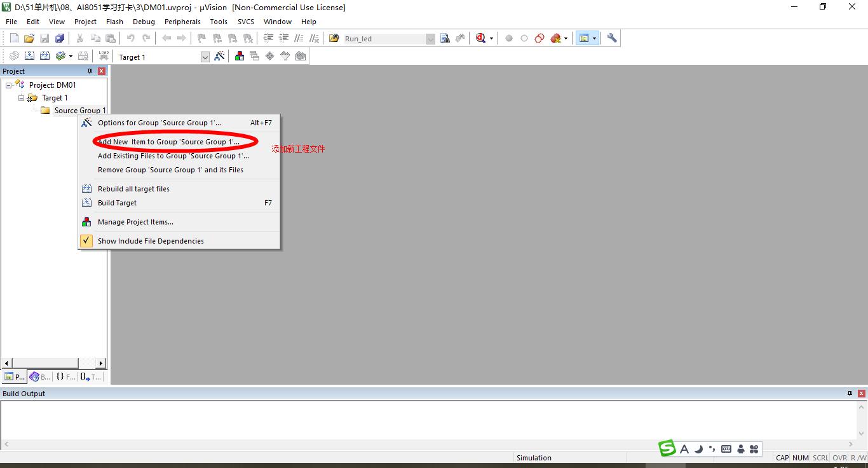Switch to the Books tab
The width and height of the screenshot is (868, 468).
coord(40,376)
